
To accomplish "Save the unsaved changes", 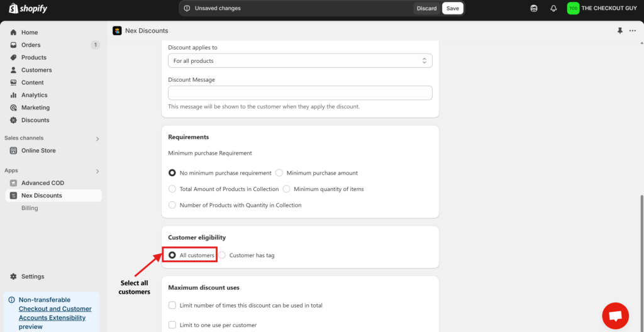I will coord(452,8).
